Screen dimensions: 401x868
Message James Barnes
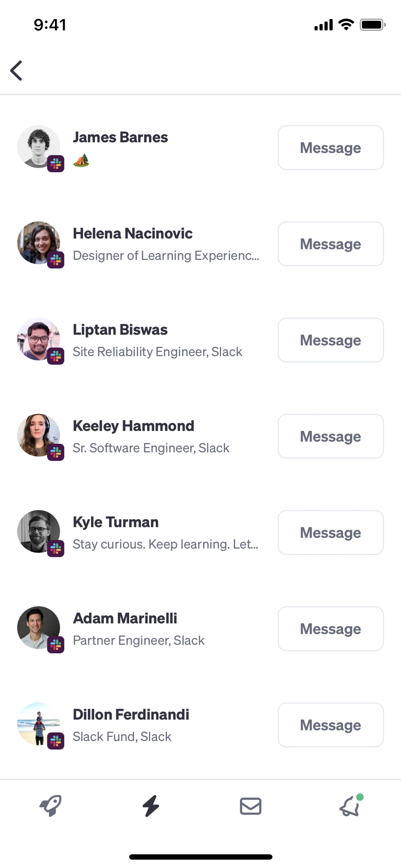click(331, 148)
